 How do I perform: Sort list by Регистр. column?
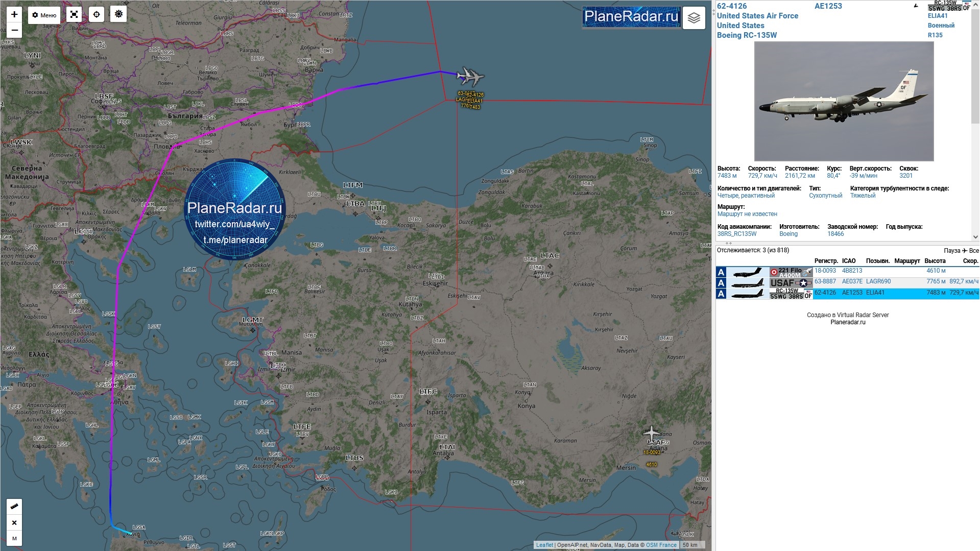click(826, 261)
